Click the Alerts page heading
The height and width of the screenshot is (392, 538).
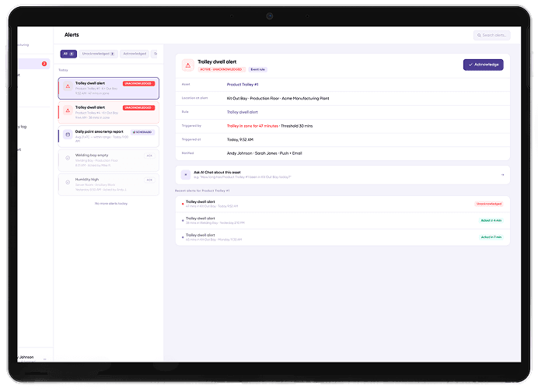point(72,35)
